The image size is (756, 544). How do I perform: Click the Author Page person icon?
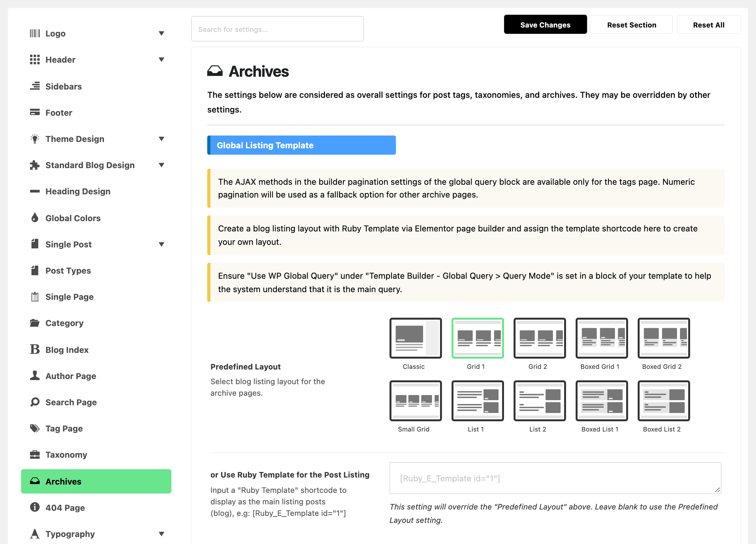coord(35,376)
